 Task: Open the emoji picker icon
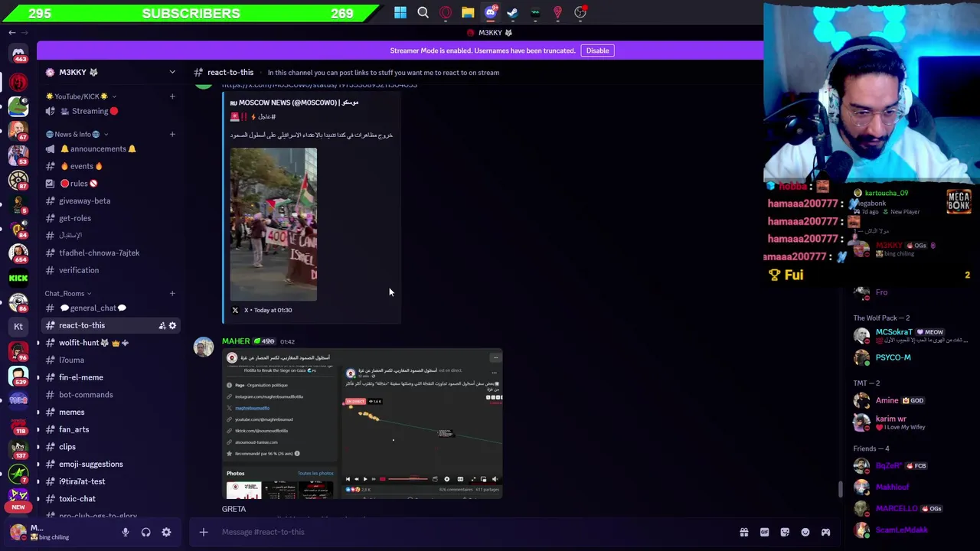805,532
